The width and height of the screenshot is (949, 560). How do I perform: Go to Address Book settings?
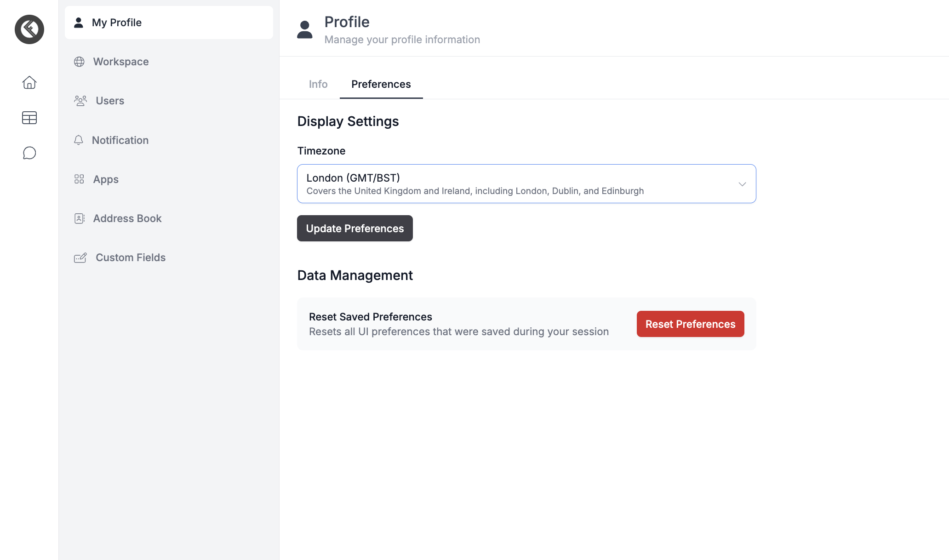tap(127, 218)
